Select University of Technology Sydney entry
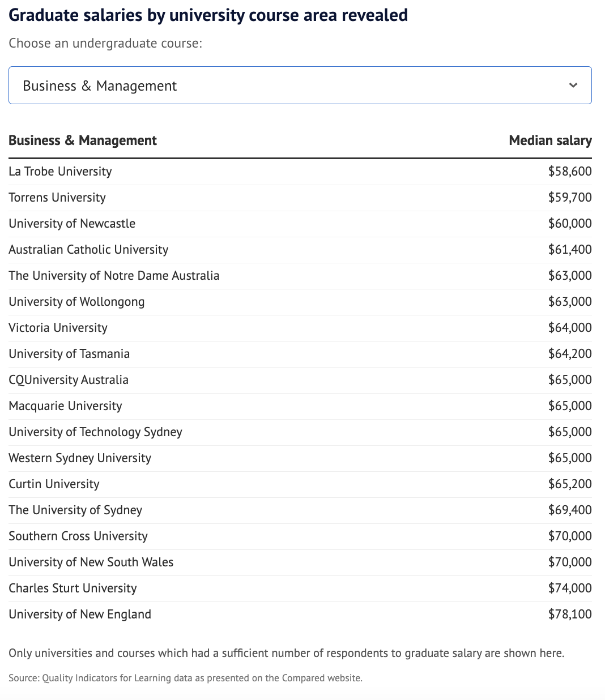The image size is (605, 700). pyautogui.click(x=95, y=432)
